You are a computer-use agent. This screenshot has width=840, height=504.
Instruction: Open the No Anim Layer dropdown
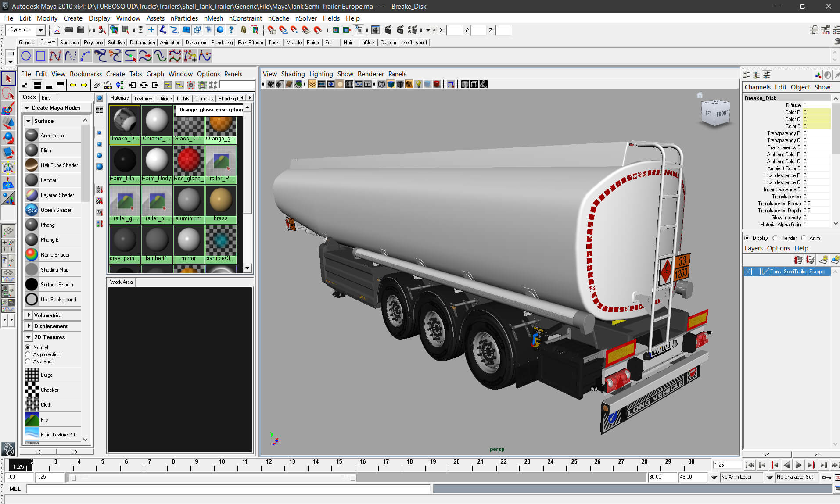[x=770, y=477]
